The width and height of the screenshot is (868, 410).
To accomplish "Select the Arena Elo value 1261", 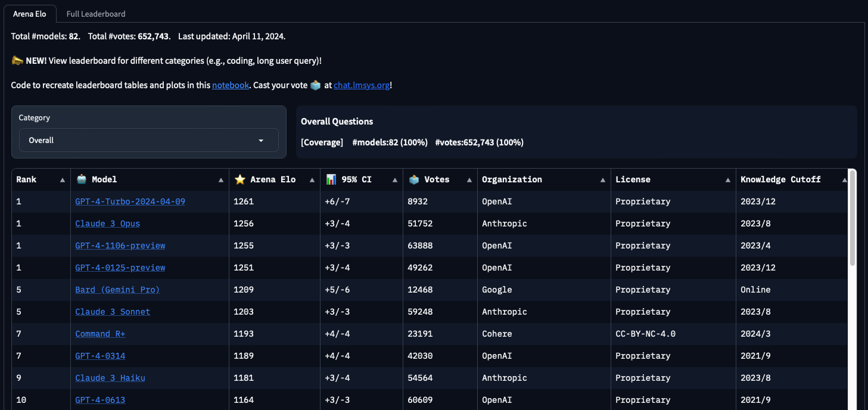I will pos(244,201).
